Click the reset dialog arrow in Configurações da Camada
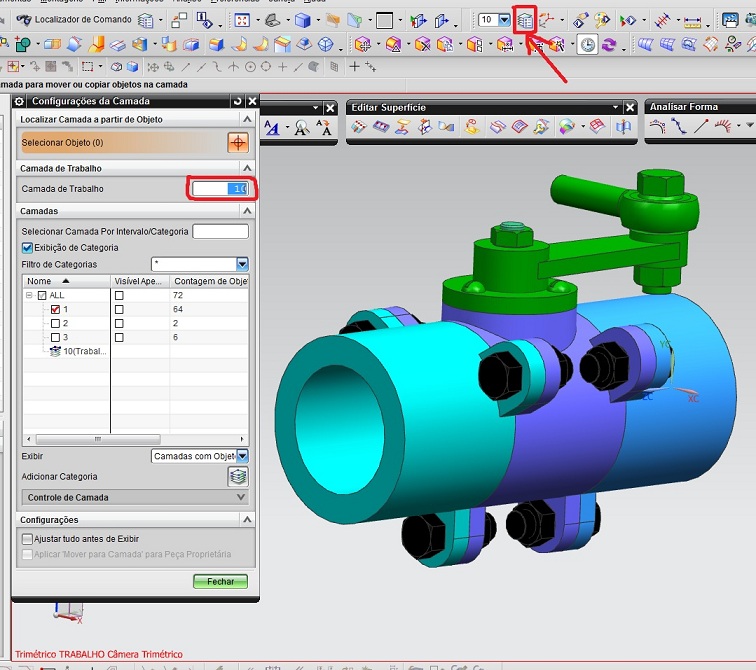The width and height of the screenshot is (756, 670). coord(237,101)
